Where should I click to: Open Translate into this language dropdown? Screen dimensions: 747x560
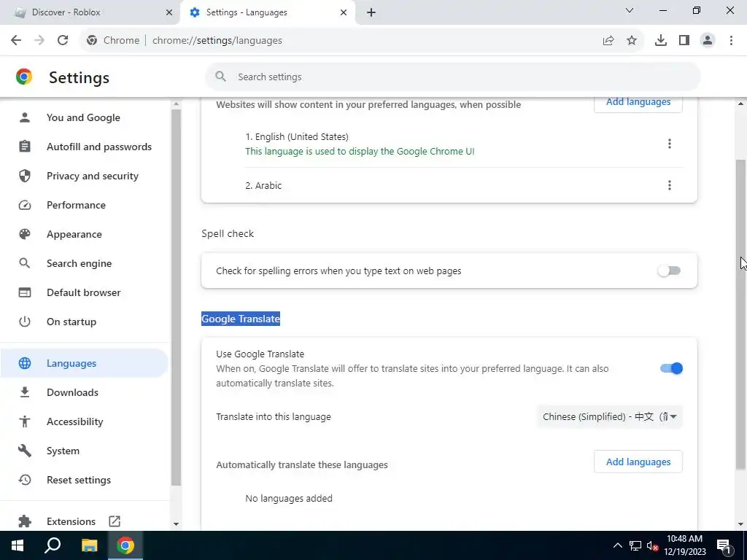(x=609, y=416)
